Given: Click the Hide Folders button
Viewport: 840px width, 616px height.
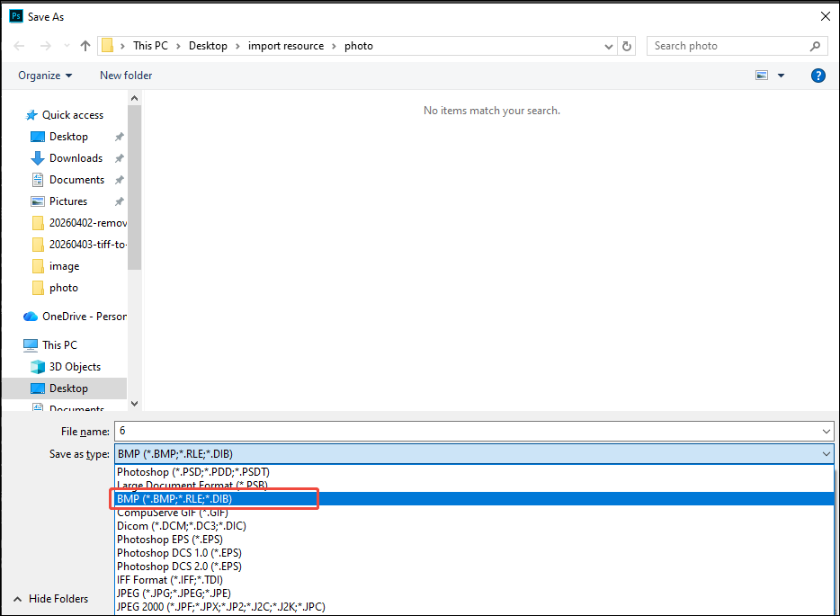Looking at the screenshot, I should [x=52, y=599].
